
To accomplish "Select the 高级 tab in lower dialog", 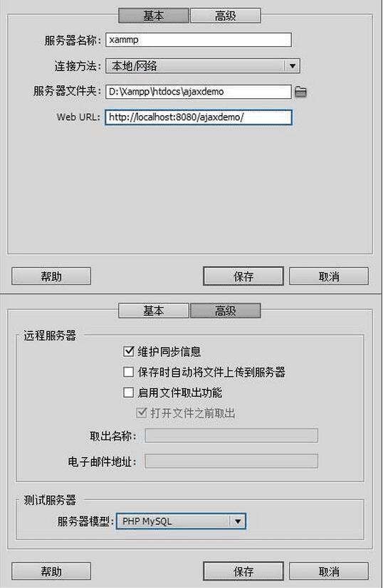I will coord(225,311).
